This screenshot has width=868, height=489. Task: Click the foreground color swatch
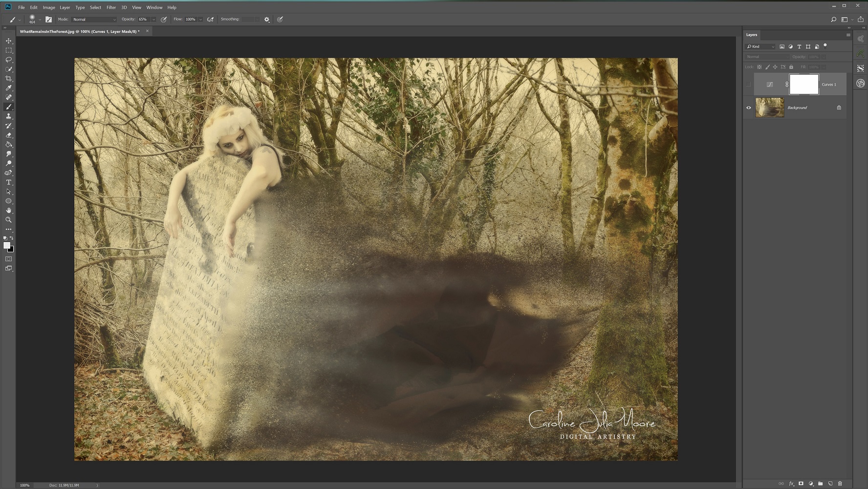pyautogui.click(x=6, y=245)
